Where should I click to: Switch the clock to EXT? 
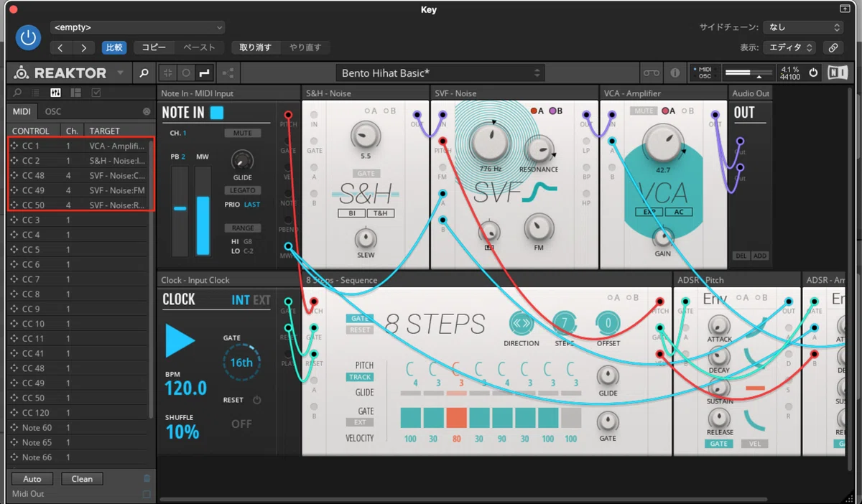click(x=262, y=300)
